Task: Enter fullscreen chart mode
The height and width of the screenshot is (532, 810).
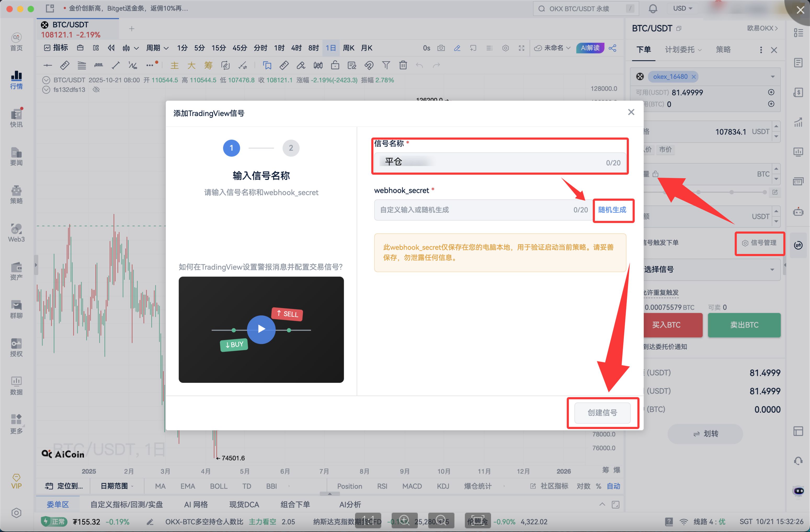Action: pyautogui.click(x=521, y=48)
